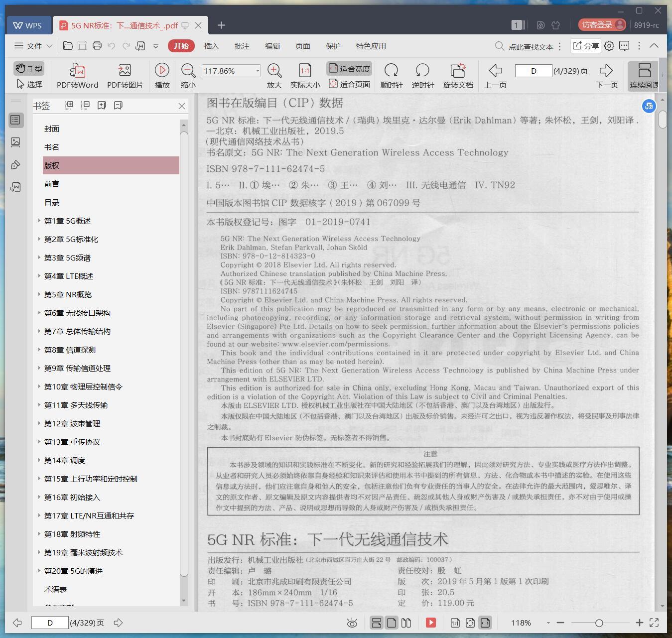Enable 手型 hand tool mode
The width and height of the screenshot is (672, 638).
[28, 68]
